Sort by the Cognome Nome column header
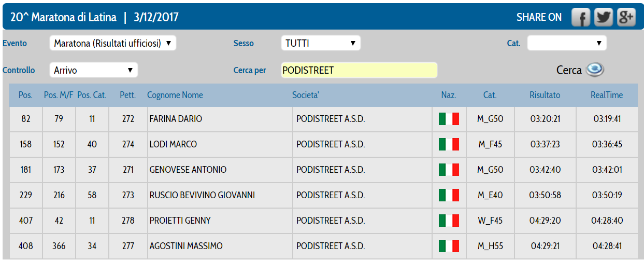 pyautogui.click(x=175, y=95)
